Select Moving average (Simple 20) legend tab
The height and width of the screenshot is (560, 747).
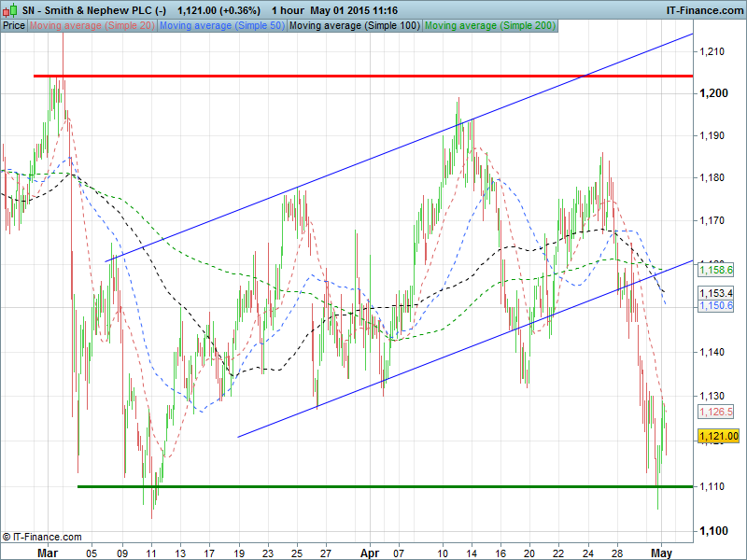tap(92, 25)
